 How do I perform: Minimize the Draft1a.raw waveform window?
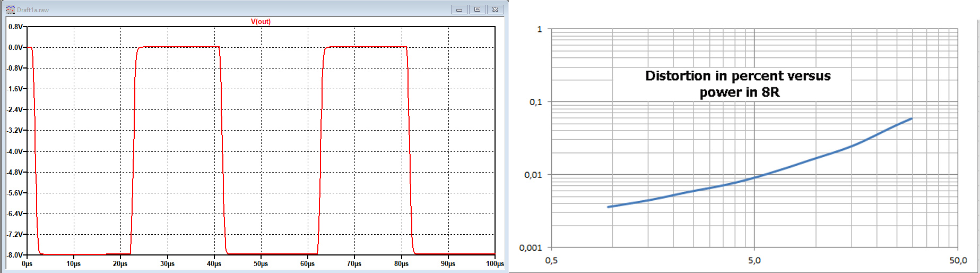[459, 10]
